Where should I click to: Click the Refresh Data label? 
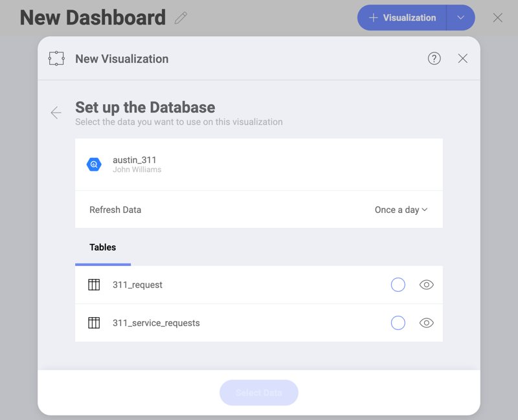point(115,210)
